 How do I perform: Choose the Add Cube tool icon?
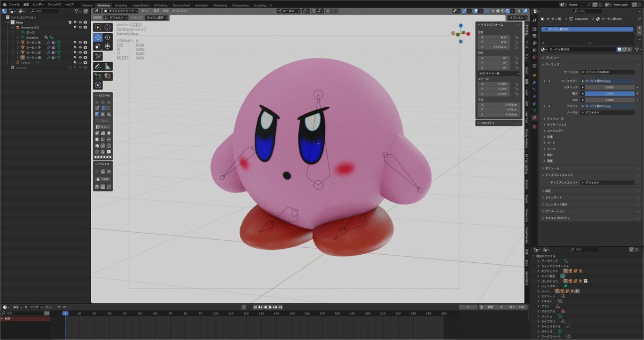point(98,77)
